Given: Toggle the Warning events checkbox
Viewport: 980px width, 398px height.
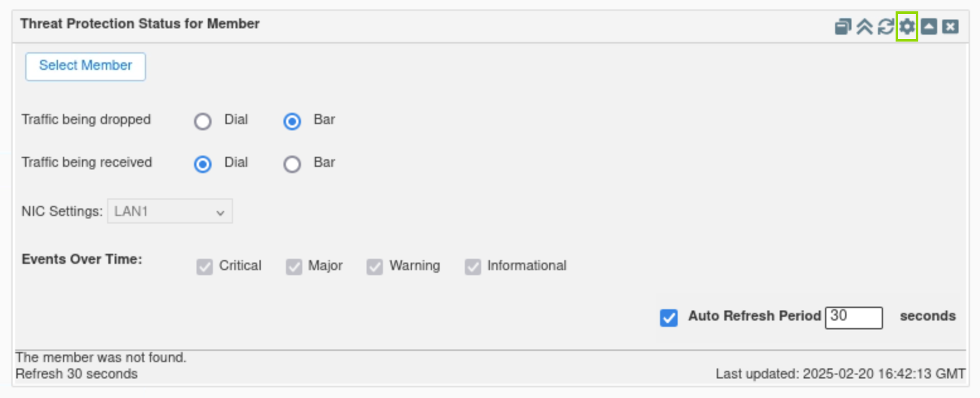Looking at the screenshot, I should click(375, 267).
